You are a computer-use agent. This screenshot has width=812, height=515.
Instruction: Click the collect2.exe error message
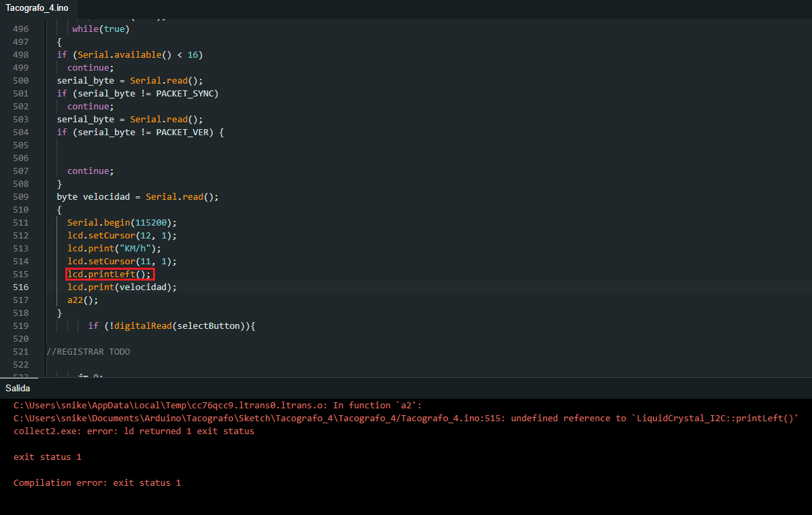(134, 431)
